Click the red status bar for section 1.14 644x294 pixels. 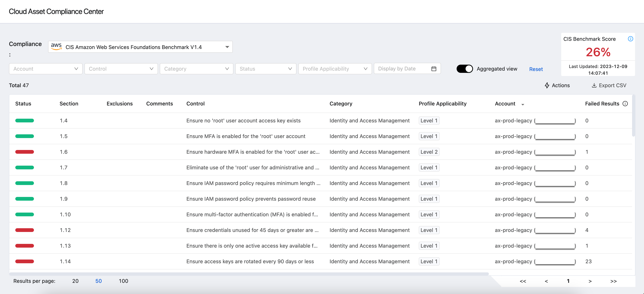[24, 261]
